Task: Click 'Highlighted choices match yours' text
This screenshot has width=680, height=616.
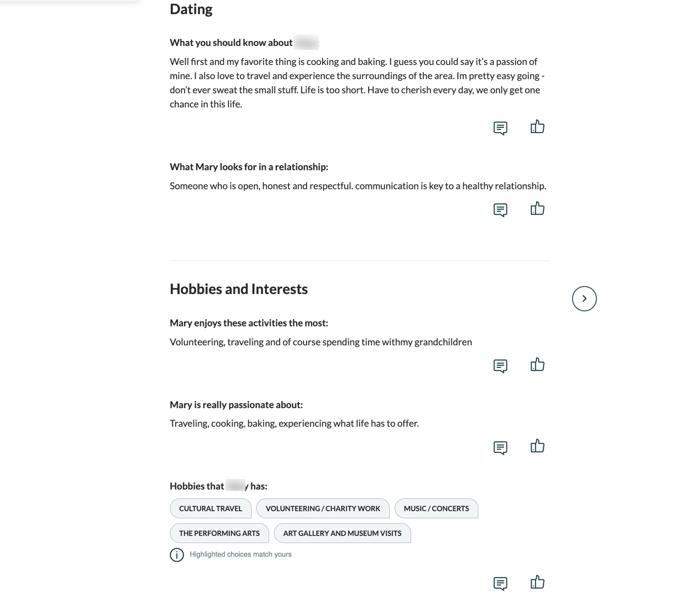Action: (x=240, y=554)
